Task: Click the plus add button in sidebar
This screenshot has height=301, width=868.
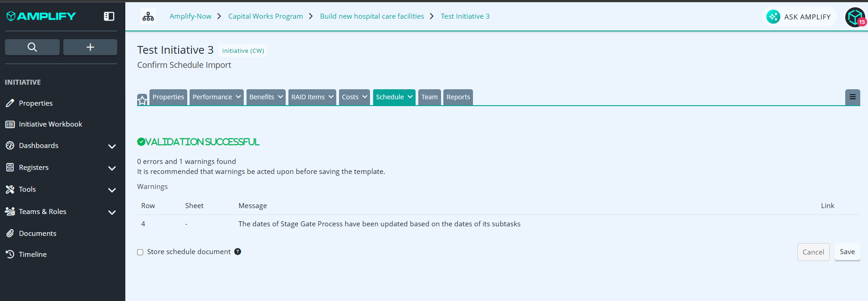Action: [90, 47]
